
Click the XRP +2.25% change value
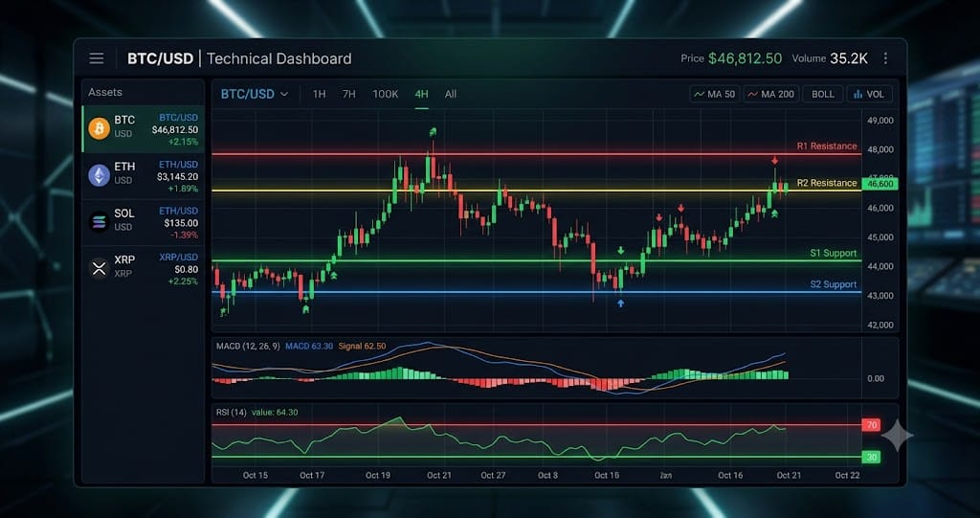[x=183, y=281]
